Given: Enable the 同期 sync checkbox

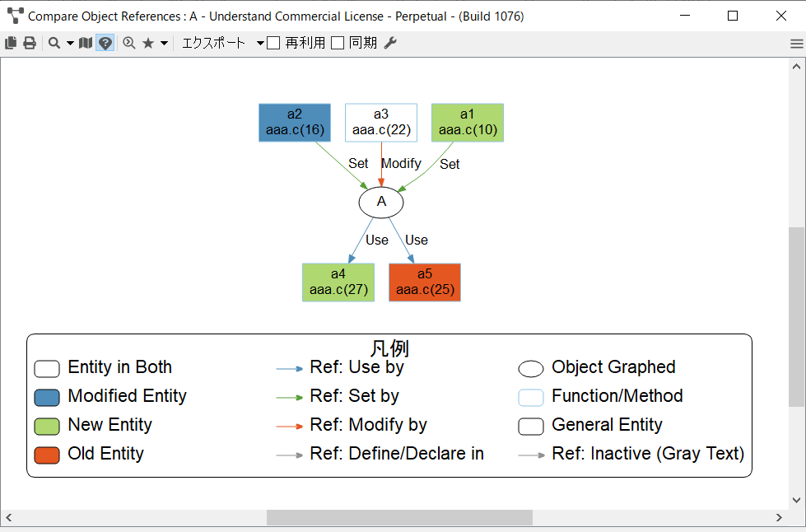Looking at the screenshot, I should (x=338, y=43).
